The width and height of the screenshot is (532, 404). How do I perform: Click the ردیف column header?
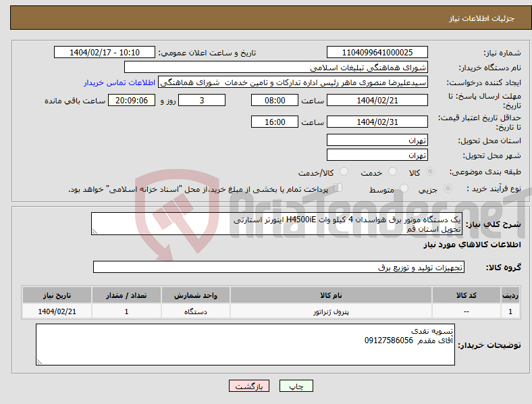pos(510,295)
